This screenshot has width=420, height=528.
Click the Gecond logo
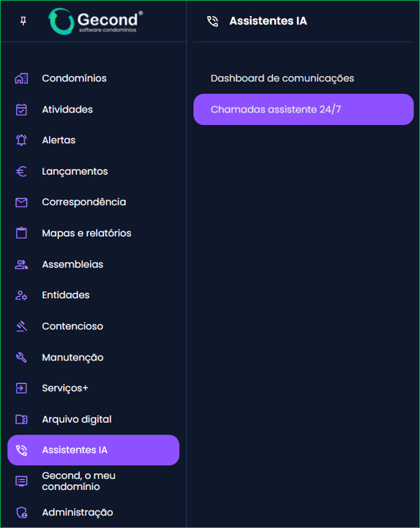coord(96,21)
